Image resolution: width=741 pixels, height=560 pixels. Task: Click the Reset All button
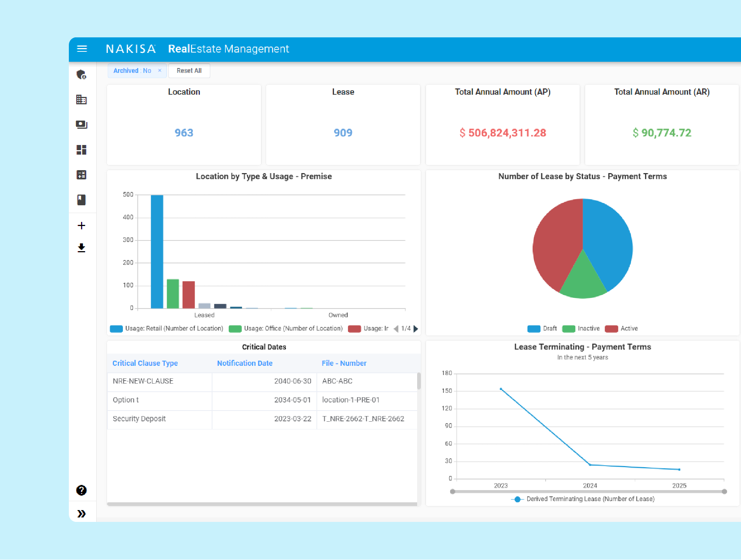tap(189, 71)
